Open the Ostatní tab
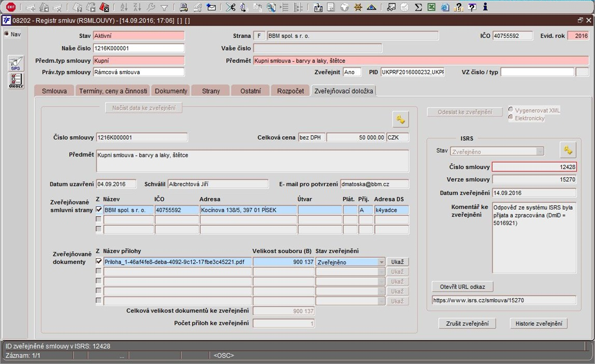 (x=250, y=91)
